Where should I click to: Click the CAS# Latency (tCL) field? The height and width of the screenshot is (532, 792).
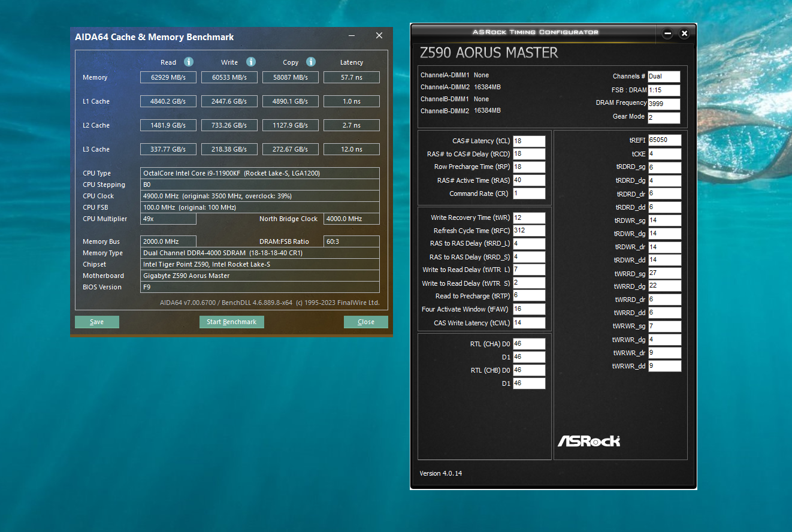click(529, 141)
